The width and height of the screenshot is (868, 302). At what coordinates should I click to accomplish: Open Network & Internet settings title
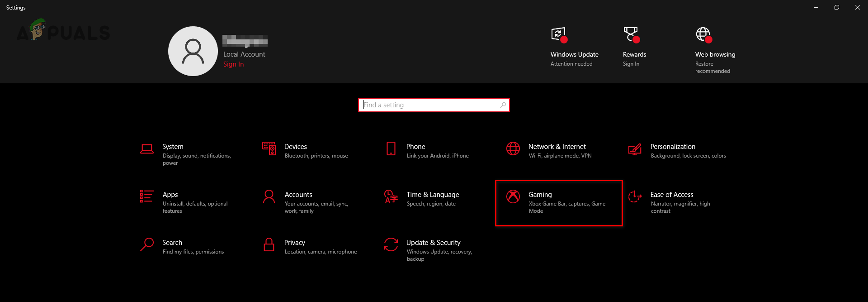coord(557,147)
